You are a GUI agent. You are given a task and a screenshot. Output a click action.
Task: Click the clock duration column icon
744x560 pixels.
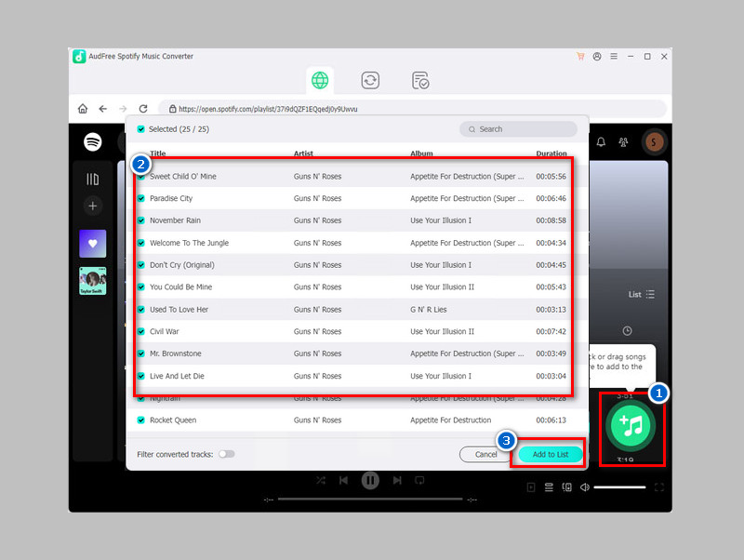point(627,331)
